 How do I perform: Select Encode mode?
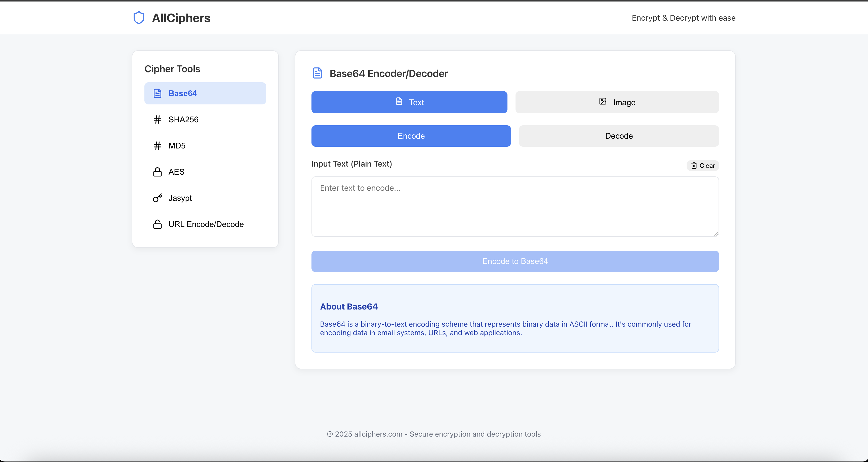click(411, 136)
